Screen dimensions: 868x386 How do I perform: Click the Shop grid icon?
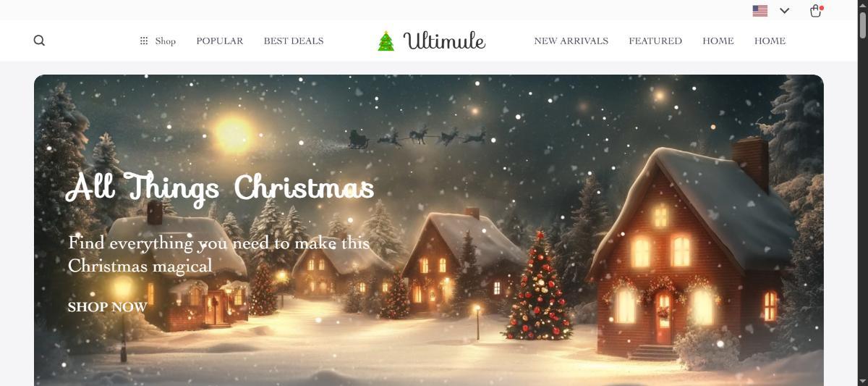(144, 41)
